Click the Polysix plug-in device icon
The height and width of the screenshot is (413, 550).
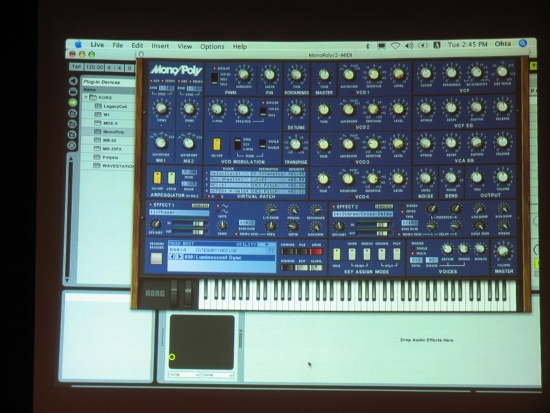pos(97,157)
